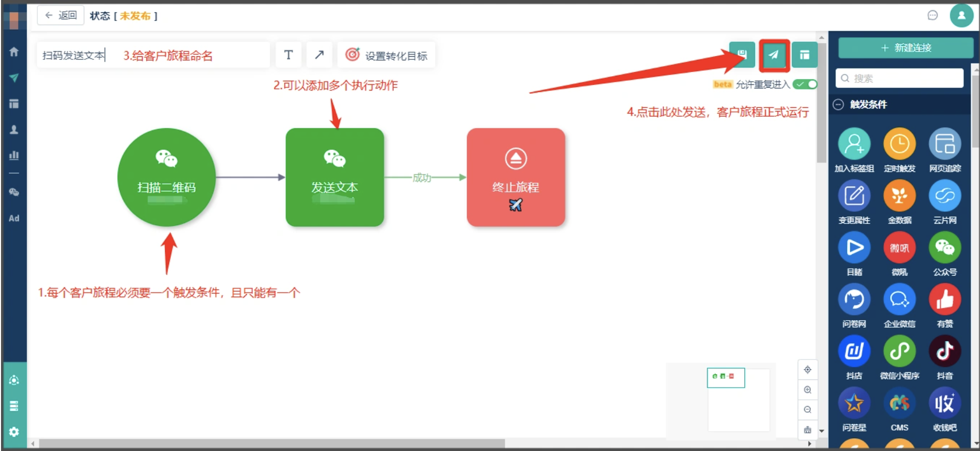980x451 pixels.
Task: Open the bar chart analytics icon in sidebar
Action: click(x=14, y=155)
